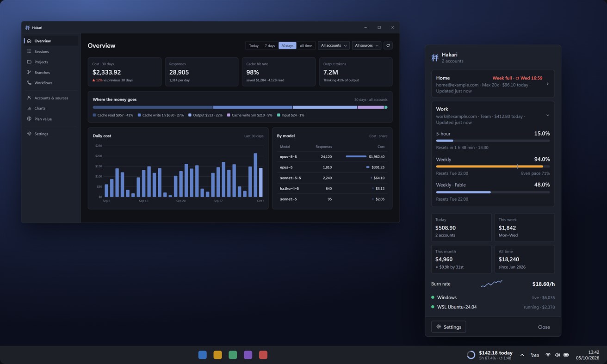Click the Today $508.90 card

461,228
